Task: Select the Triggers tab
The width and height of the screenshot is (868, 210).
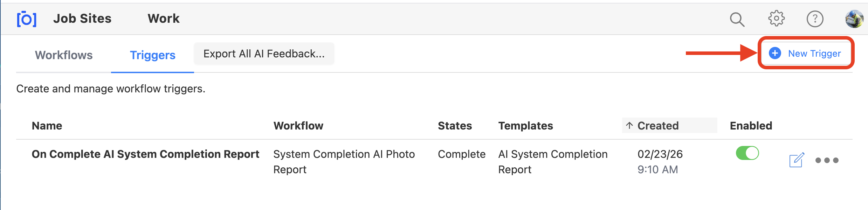Action: (152, 55)
